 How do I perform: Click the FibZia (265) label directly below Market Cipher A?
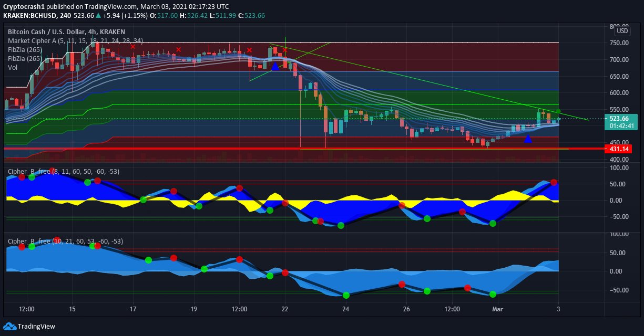25,49
